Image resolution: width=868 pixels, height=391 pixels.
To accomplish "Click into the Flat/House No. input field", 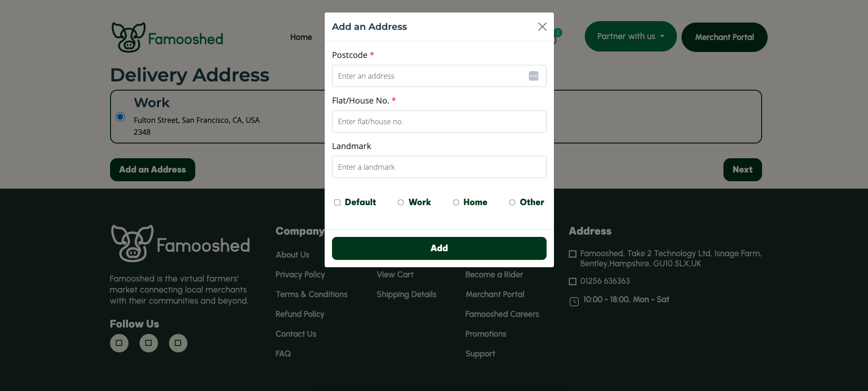I will [439, 121].
